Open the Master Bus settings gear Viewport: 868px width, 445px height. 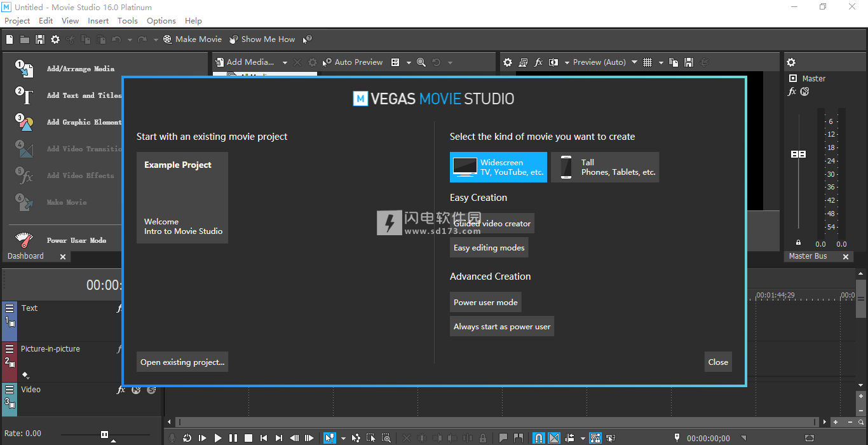pyautogui.click(x=791, y=62)
